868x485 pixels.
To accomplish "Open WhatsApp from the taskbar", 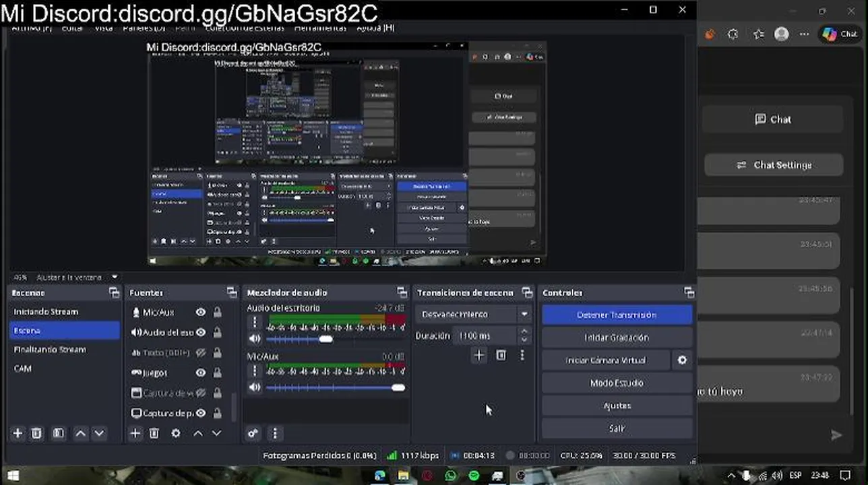I will (450, 476).
